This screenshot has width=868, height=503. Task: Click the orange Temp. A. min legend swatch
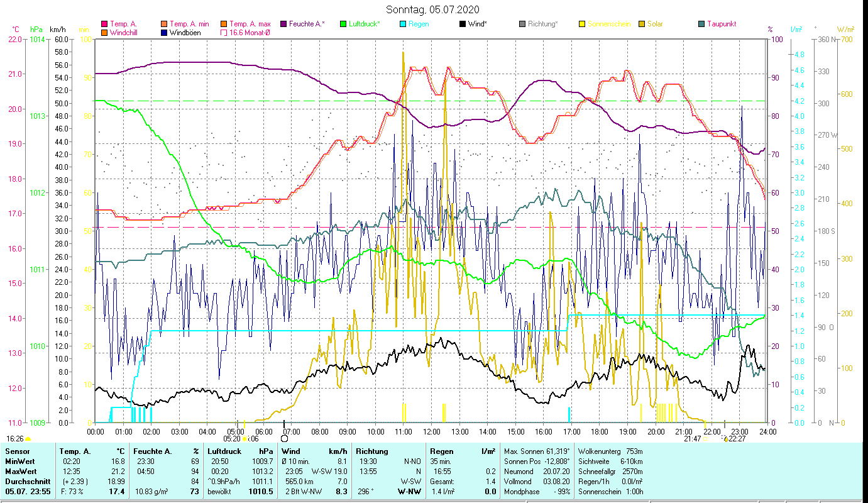click(x=165, y=25)
